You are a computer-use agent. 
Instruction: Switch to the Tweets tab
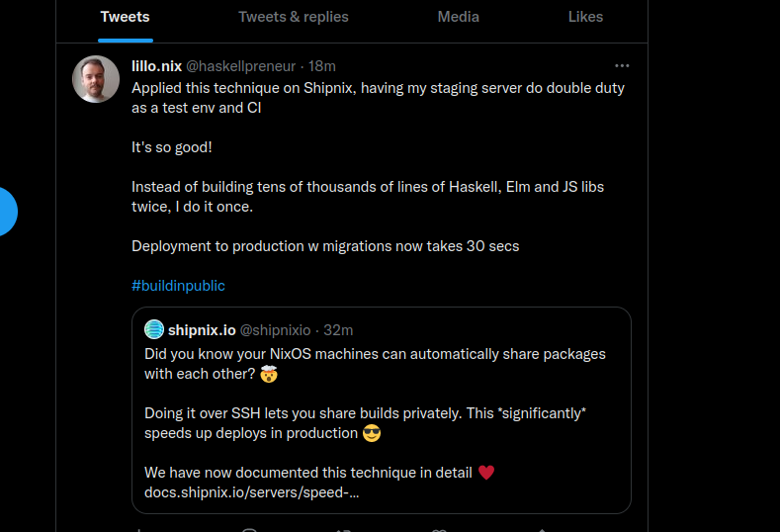(x=125, y=17)
